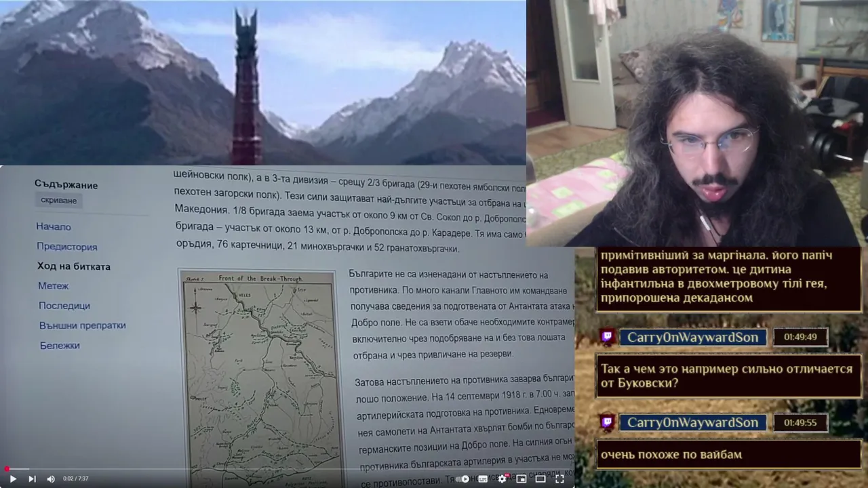Open the Последици section link
The width and height of the screenshot is (868, 488).
click(64, 306)
